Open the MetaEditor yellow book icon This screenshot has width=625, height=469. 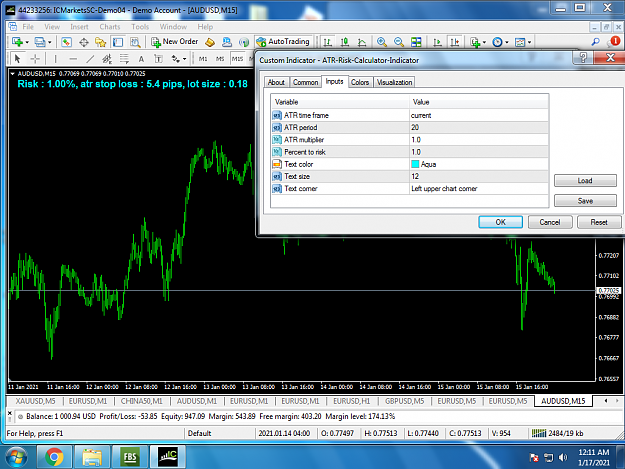tap(210, 42)
